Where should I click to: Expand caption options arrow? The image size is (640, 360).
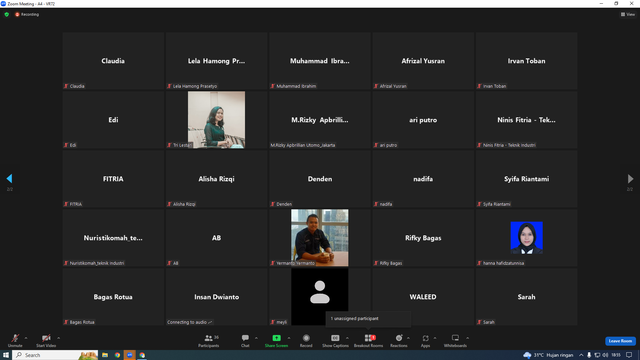[347, 338]
